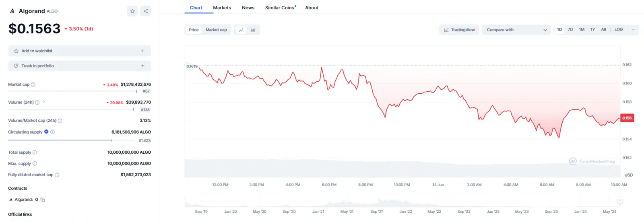
Task: Click the 8,181,506,906 ALGO supply value
Action: tap(131, 132)
